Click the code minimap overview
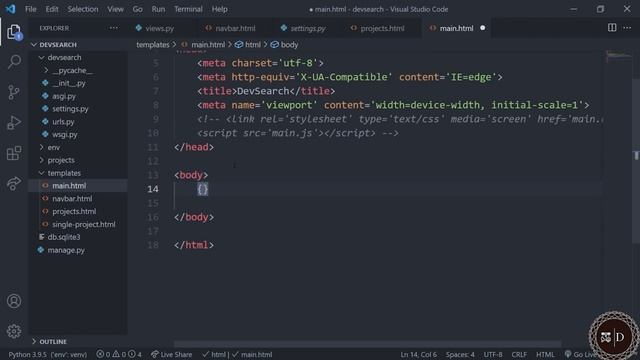 click(618, 57)
